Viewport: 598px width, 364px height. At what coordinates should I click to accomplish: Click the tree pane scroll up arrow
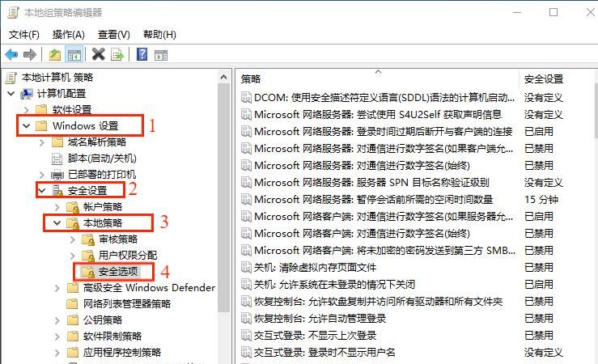point(224,78)
